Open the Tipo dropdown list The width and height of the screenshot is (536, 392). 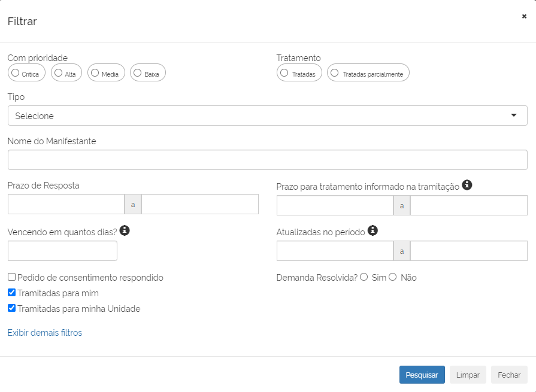click(x=267, y=116)
